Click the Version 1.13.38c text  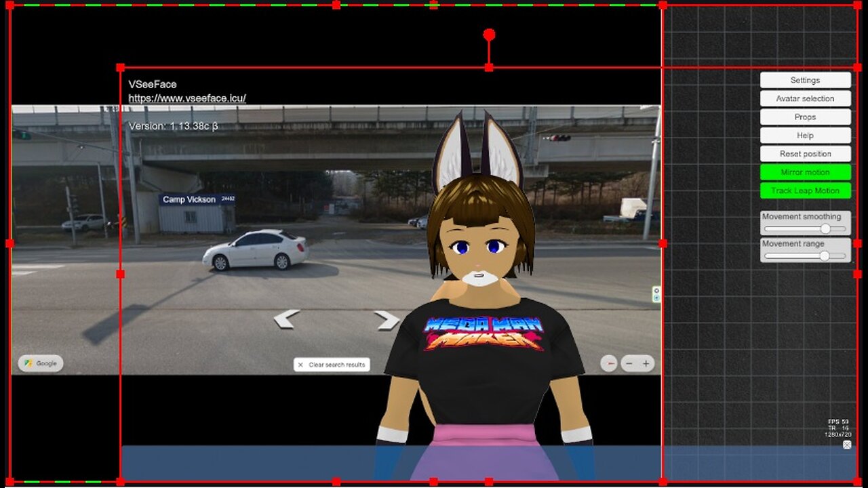[x=173, y=126]
